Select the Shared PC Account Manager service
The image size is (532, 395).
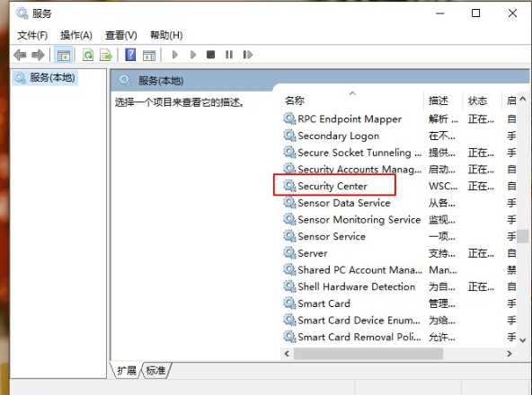click(360, 270)
